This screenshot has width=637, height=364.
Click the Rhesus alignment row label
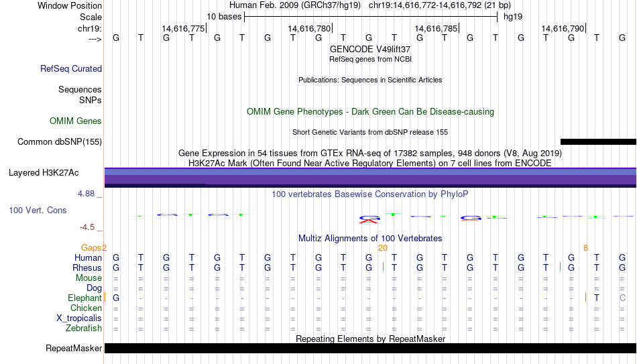click(87, 268)
